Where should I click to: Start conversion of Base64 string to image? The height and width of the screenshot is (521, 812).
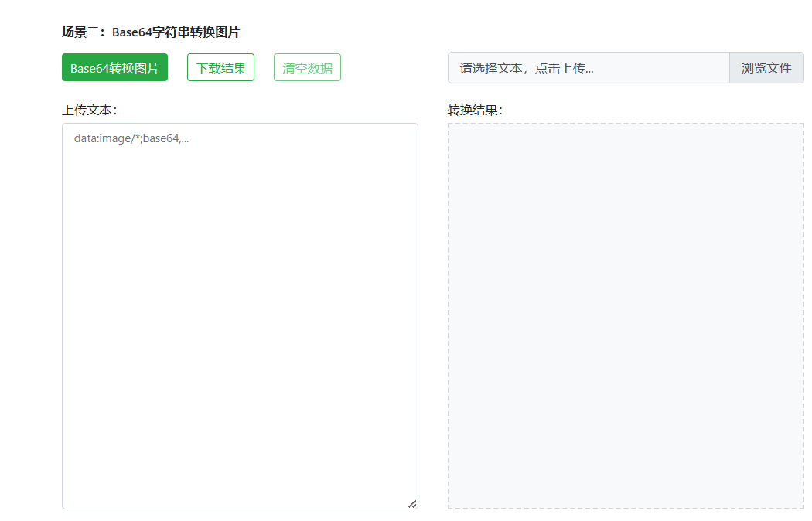(114, 68)
